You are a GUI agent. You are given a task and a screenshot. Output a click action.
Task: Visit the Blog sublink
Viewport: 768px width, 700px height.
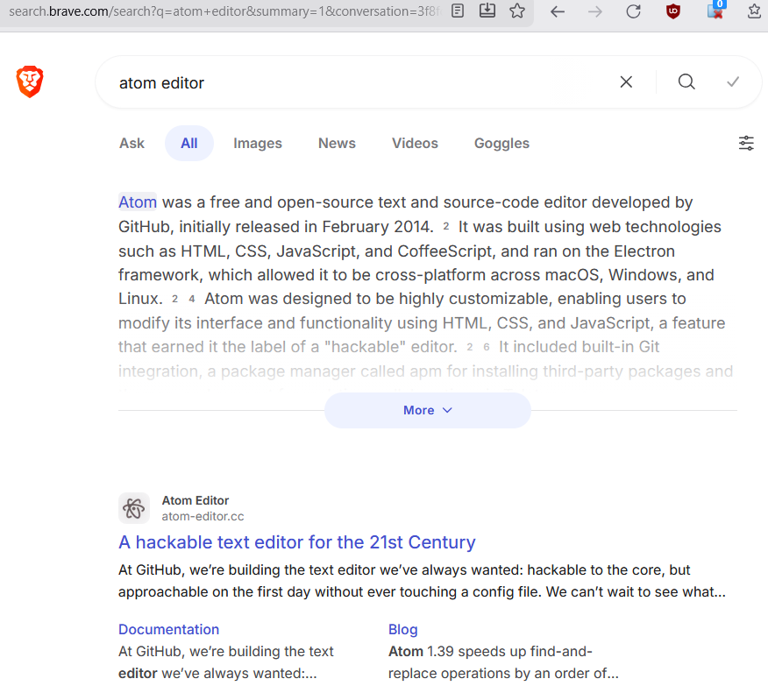402,629
